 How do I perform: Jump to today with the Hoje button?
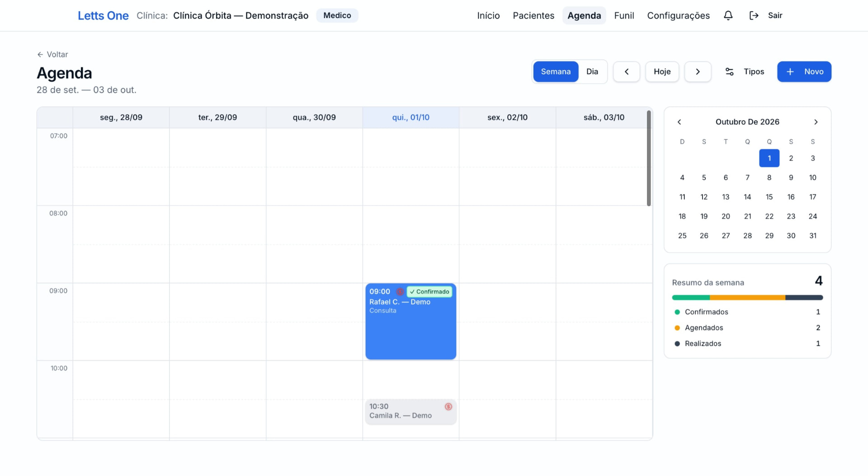[662, 71]
